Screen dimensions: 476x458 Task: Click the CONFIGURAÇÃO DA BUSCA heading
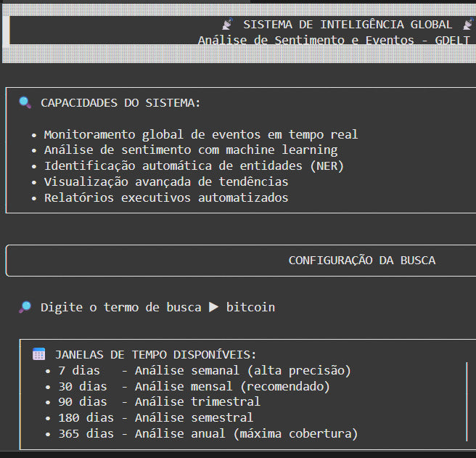click(362, 261)
